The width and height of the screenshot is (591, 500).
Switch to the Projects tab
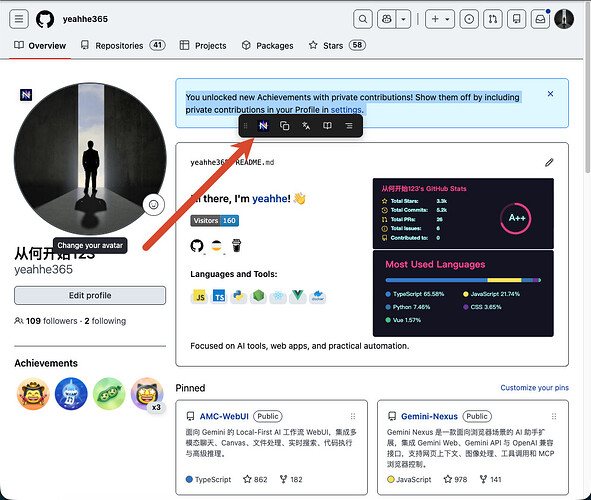pos(203,46)
